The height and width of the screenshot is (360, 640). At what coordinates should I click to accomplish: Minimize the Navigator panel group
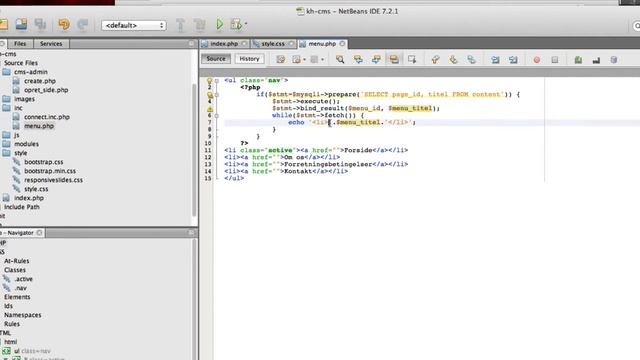[191, 232]
